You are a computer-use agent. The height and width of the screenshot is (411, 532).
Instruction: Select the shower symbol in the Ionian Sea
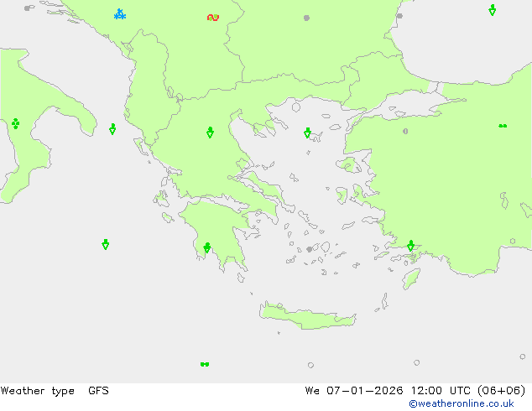point(106,244)
